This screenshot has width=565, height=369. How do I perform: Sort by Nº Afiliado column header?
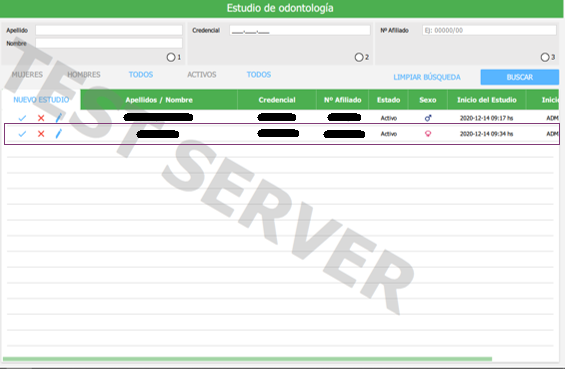342,100
